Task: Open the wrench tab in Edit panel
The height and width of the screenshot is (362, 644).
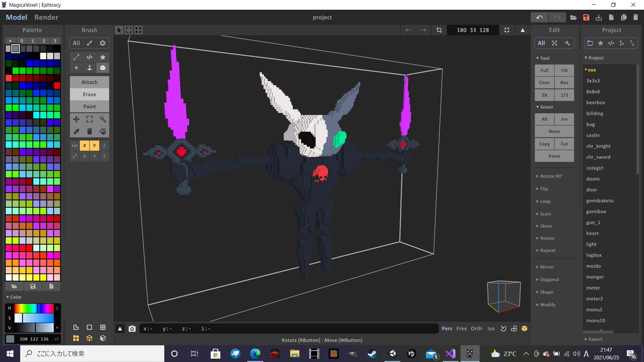Action: 567,43
